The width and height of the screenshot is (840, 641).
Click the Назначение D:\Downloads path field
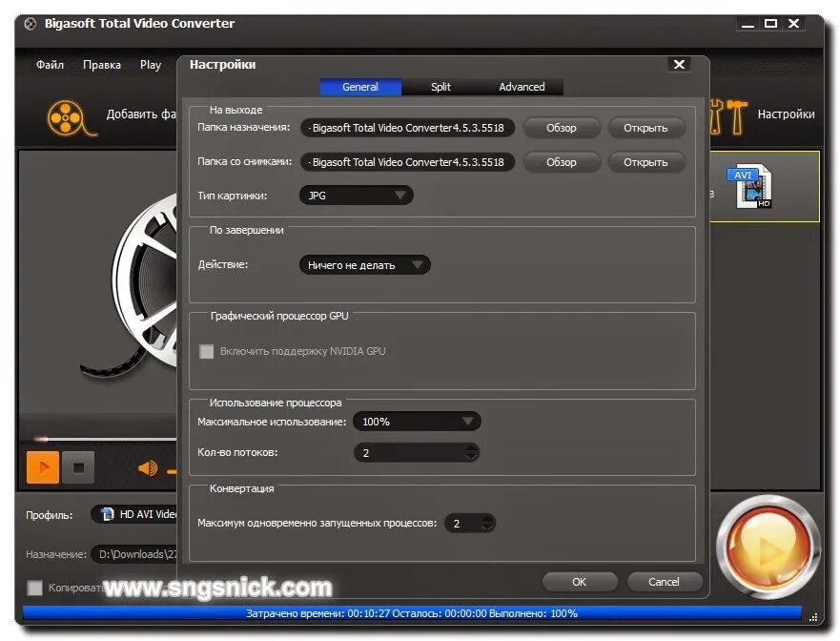click(x=133, y=554)
